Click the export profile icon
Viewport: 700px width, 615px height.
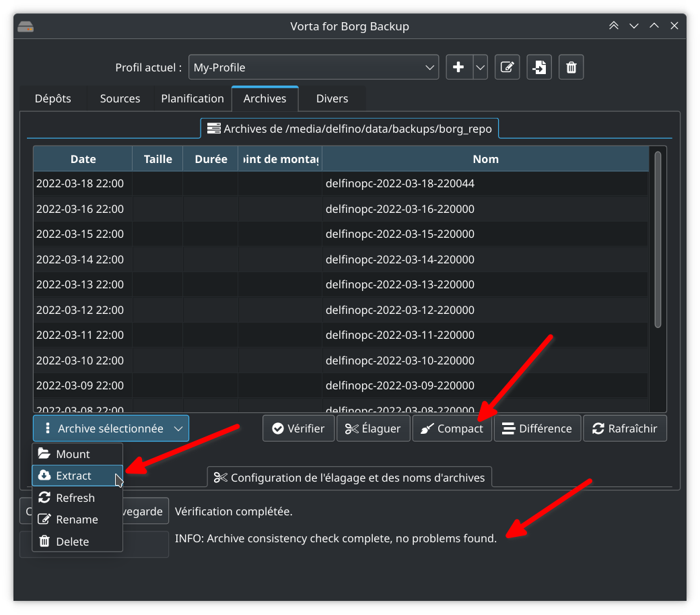pos(539,67)
